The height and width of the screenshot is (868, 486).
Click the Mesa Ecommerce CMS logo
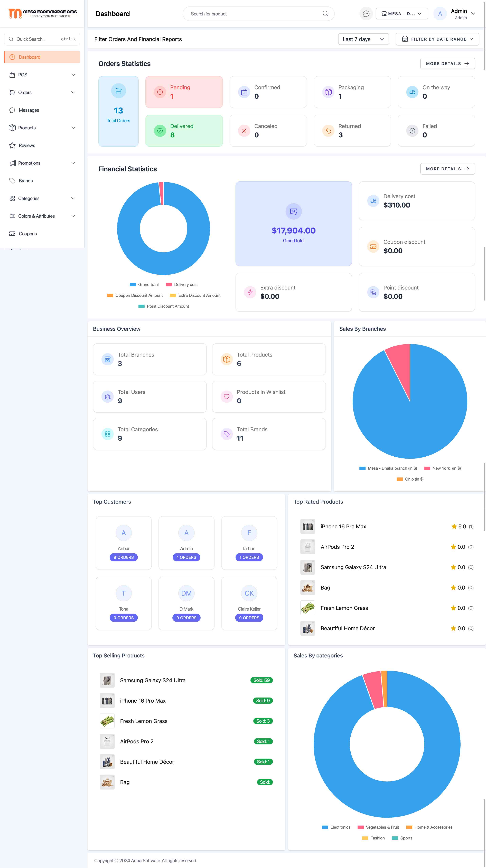[x=42, y=13]
